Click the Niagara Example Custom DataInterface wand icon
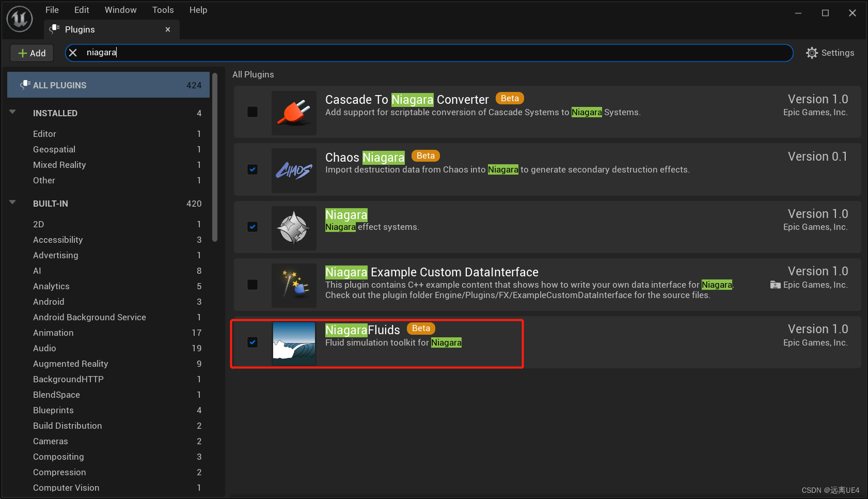 coord(294,285)
